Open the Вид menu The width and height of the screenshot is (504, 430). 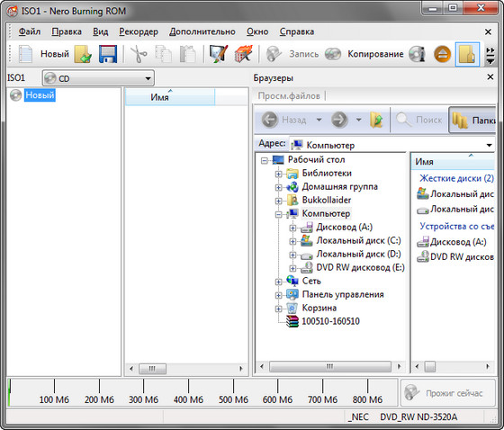101,31
